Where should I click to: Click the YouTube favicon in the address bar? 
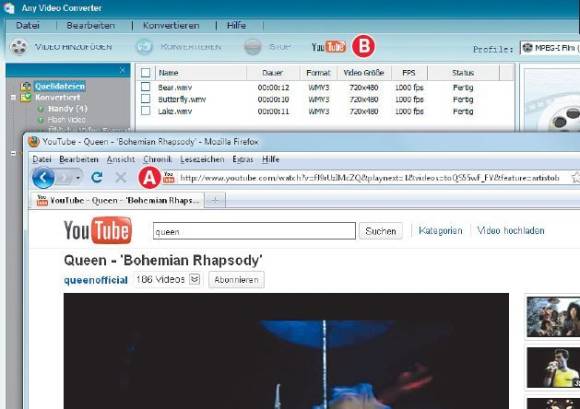coord(169,177)
